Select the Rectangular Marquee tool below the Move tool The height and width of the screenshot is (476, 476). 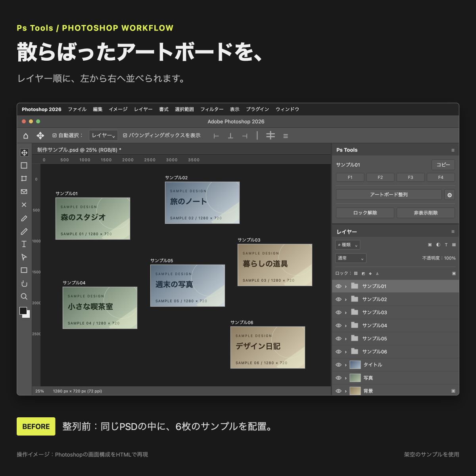[x=24, y=165]
